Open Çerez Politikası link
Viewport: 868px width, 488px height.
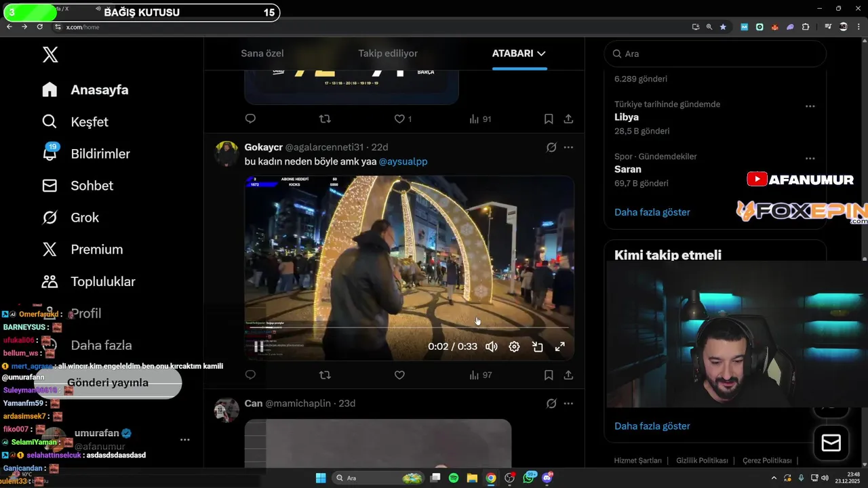(x=767, y=460)
